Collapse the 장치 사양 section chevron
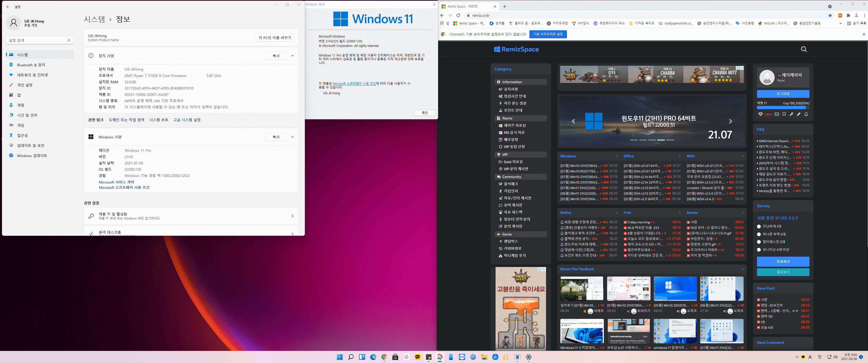The image size is (868, 363). pyautogui.click(x=292, y=56)
